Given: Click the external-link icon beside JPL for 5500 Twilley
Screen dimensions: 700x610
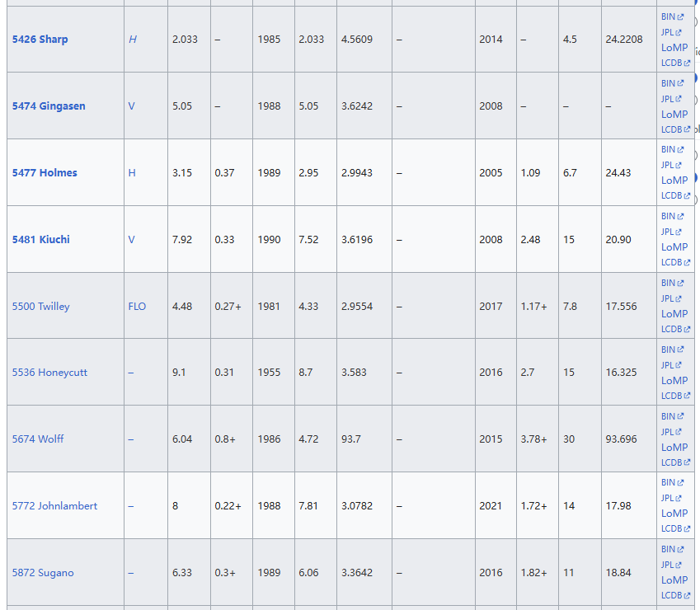Looking at the screenshot, I should tap(679, 299).
